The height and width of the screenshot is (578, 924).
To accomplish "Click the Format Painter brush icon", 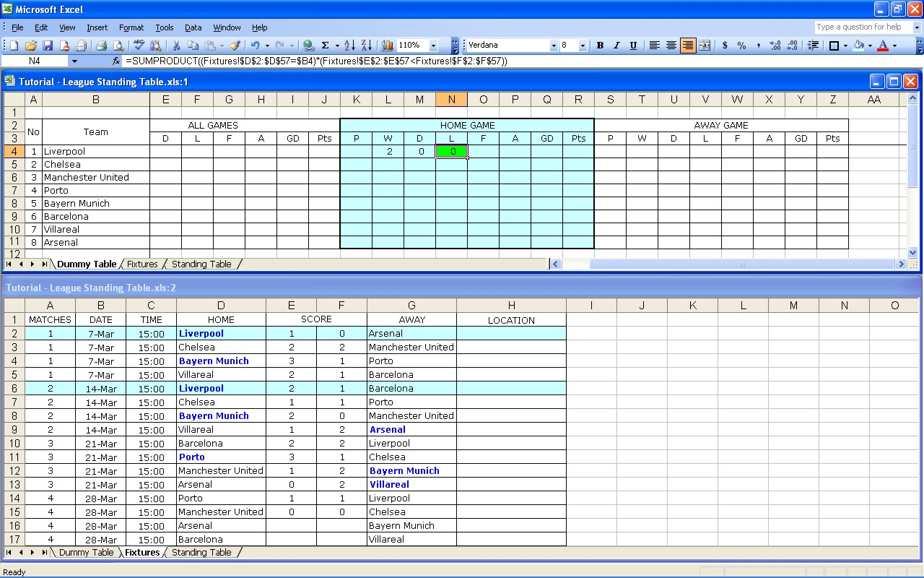I will pos(235,46).
